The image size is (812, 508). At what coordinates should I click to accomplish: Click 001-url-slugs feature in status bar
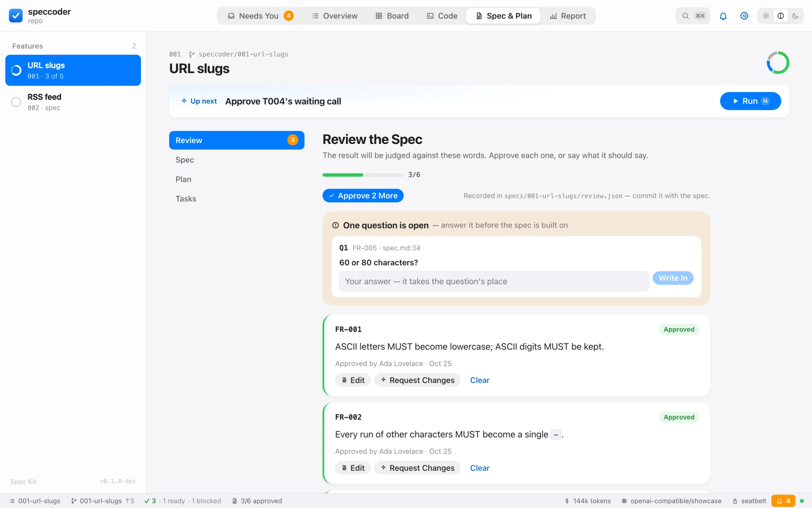[x=35, y=501]
